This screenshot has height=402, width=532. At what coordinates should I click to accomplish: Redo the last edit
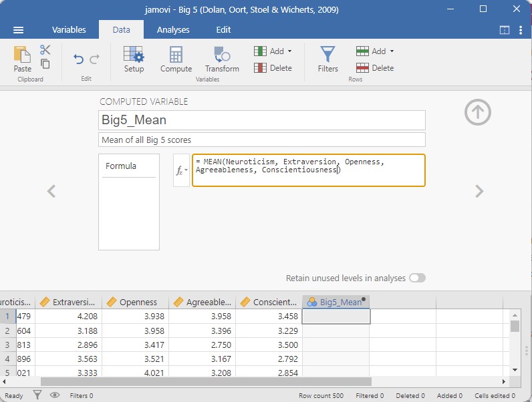94,59
